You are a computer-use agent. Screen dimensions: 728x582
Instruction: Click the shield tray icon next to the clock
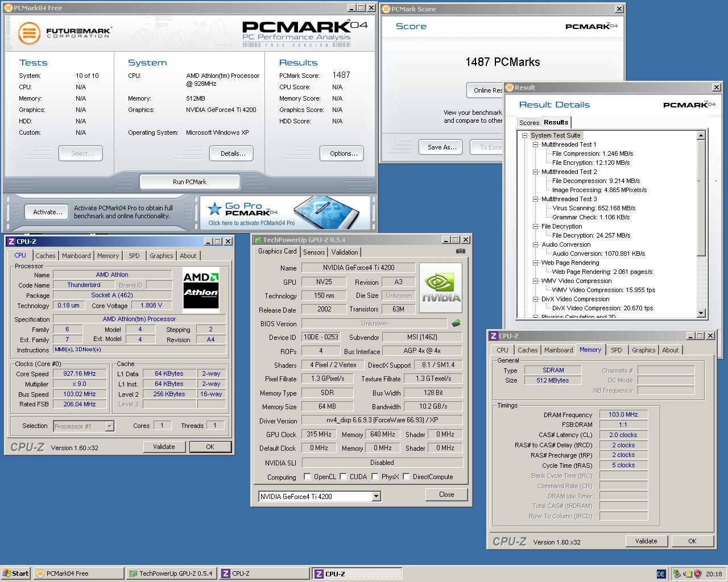[698, 574]
